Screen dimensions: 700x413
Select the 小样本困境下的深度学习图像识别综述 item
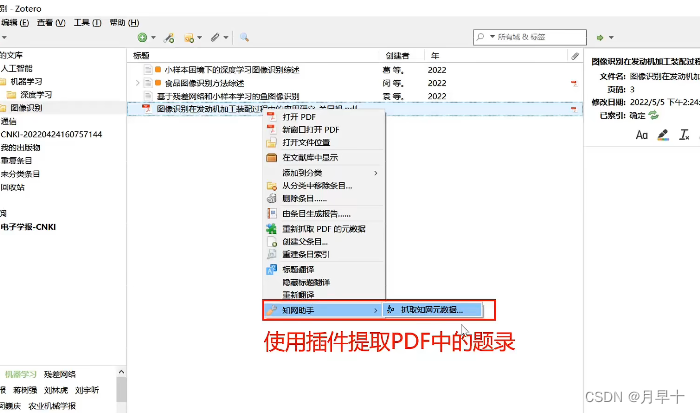[232, 70]
